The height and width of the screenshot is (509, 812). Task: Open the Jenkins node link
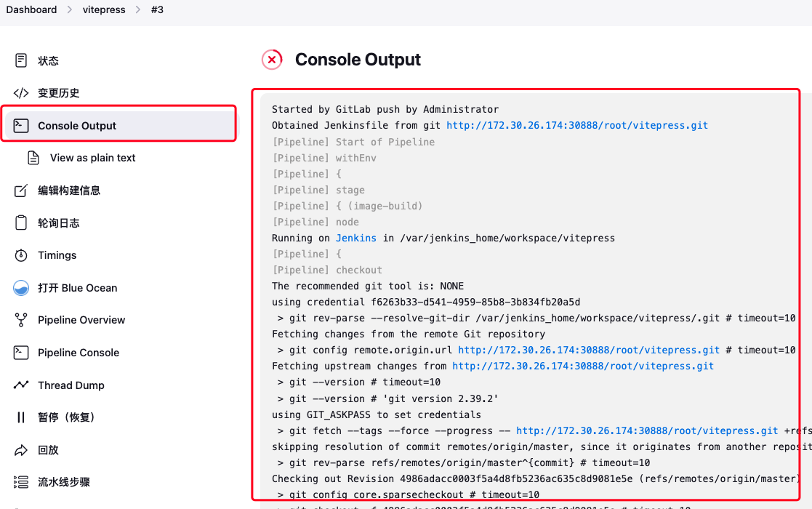[355, 238]
